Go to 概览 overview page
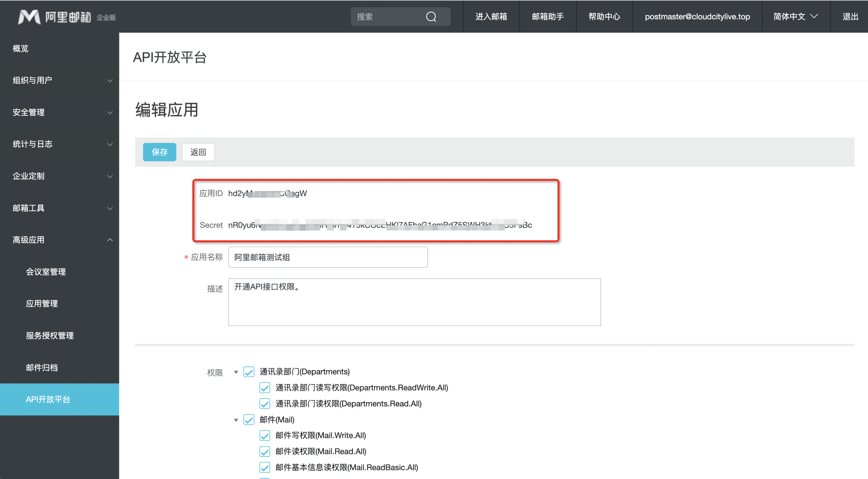868x479 pixels. (20, 48)
